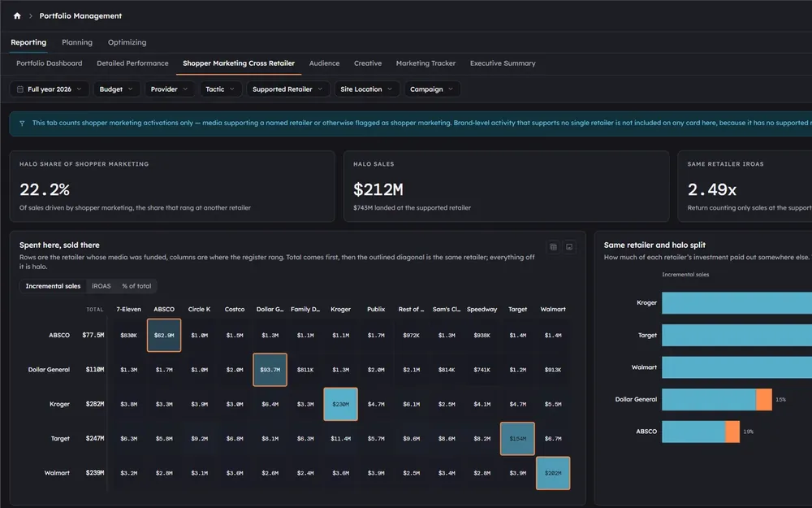The image size is (812, 508).
Task: Open Creative sub-tab
Action: pos(368,63)
